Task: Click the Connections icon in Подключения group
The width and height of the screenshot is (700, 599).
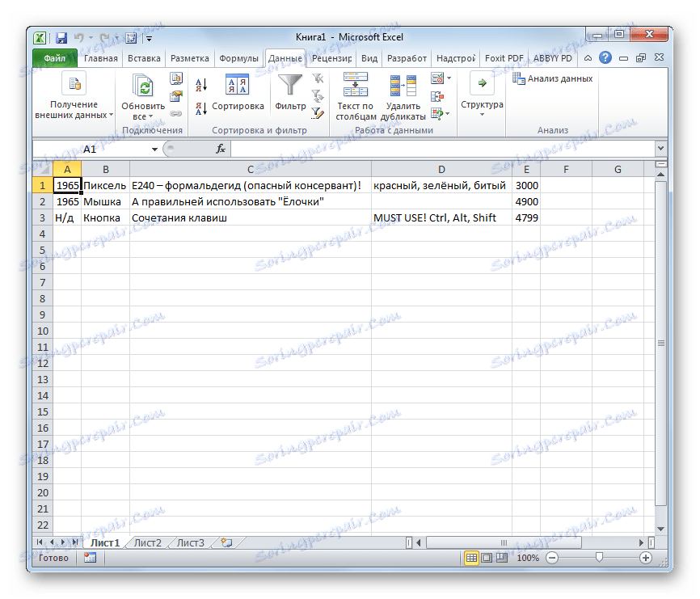Action: point(176,79)
